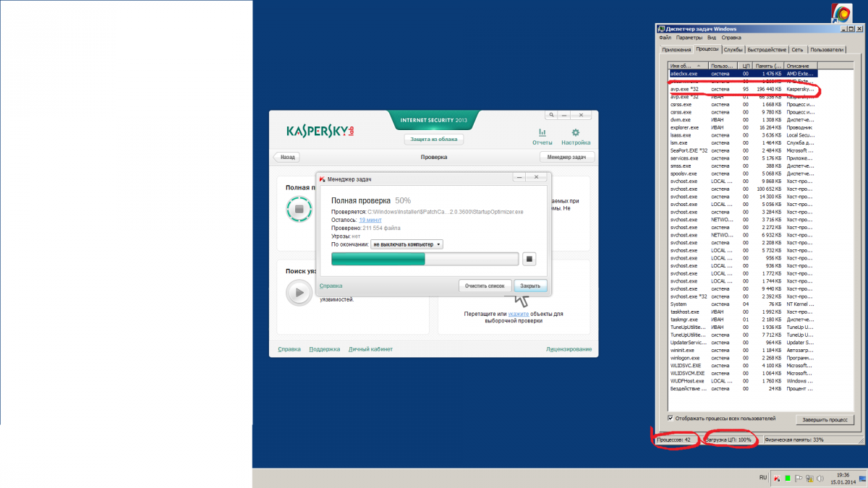Open Личный кабинет link
868x488 pixels.
[x=370, y=349]
